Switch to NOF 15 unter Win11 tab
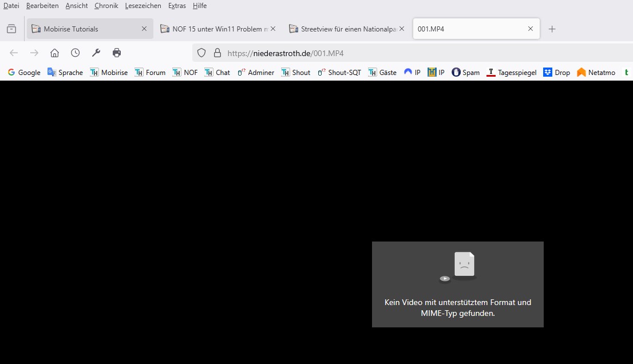The image size is (633, 364). pos(215,29)
